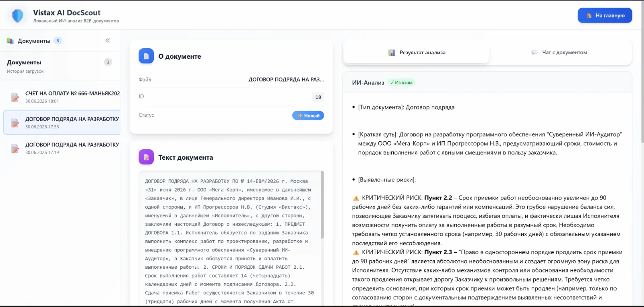The width and height of the screenshot is (644, 307).
Task: Open ДОГОВОР ПОДРЯДА document dated 17:19
Action: click(62, 148)
